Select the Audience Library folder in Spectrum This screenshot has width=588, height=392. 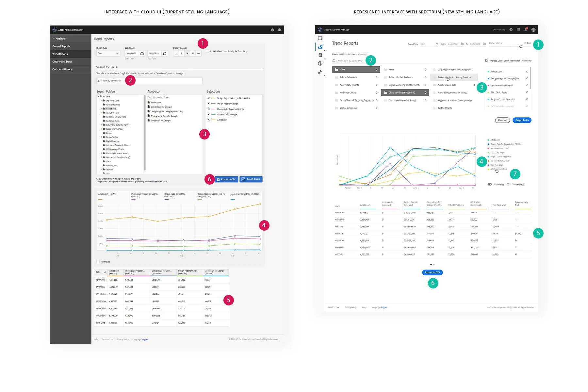356,93
